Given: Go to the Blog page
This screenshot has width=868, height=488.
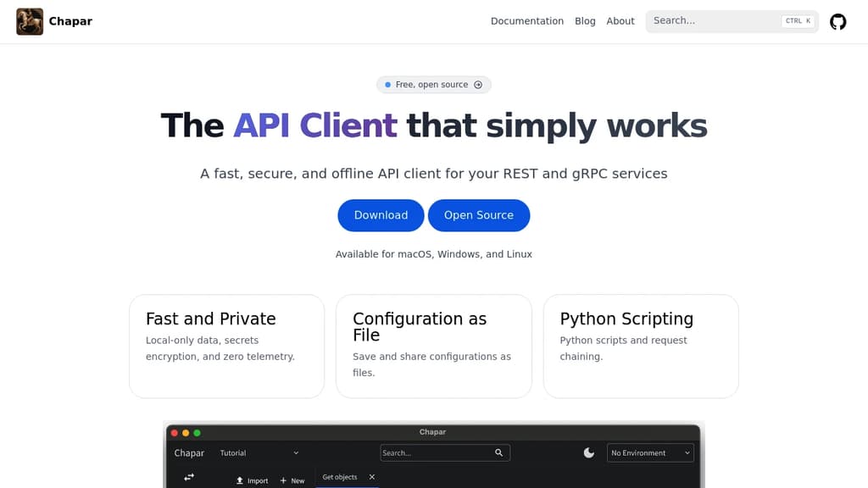Looking at the screenshot, I should (585, 21).
